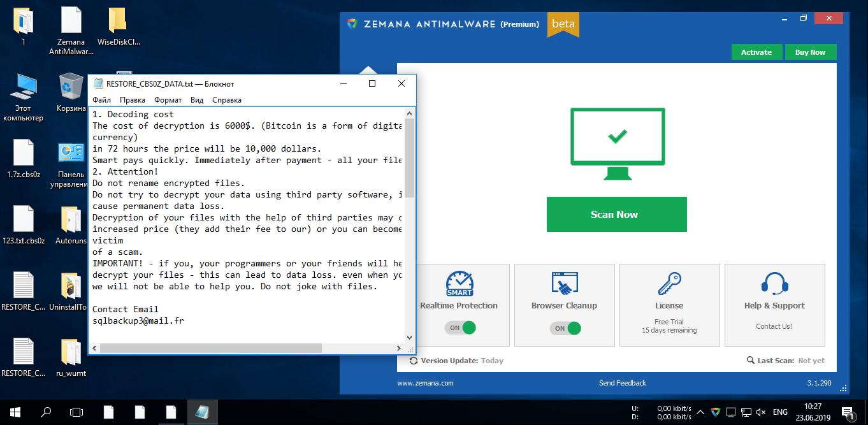Click the Browser Cleanup broom icon
Image resolution: width=868 pixels, height=425 pixels.
tap(565, 283)
